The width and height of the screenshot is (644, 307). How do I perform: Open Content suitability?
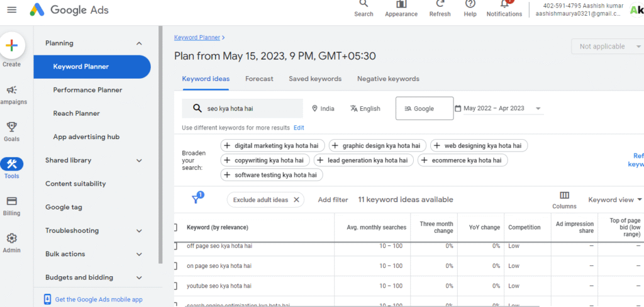point(75,184)
